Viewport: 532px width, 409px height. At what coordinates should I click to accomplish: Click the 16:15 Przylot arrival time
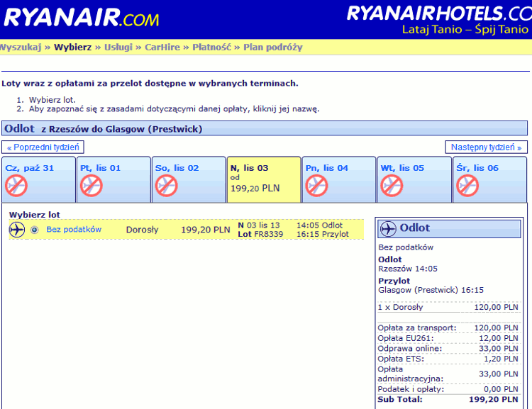pos(322,234)
